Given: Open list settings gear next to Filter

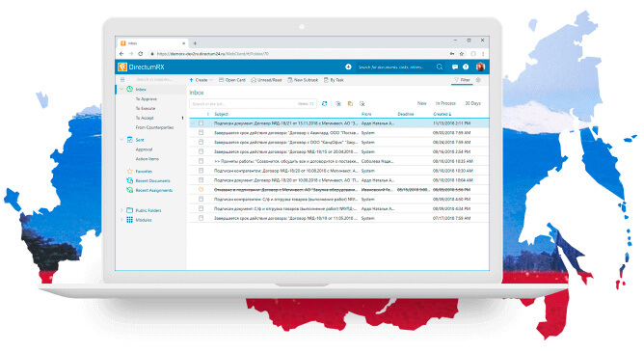Looking at the screenshot, I should tap(478, 80).
